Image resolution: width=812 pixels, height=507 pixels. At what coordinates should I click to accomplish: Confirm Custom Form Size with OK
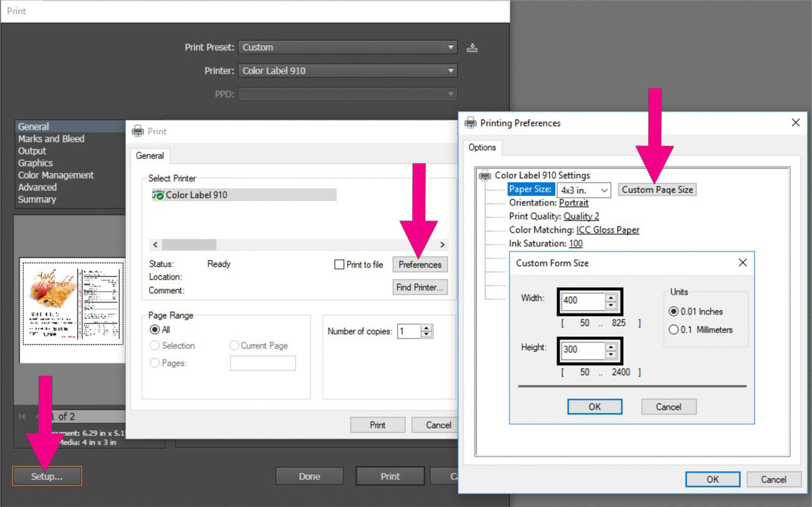tap(595, 407)
